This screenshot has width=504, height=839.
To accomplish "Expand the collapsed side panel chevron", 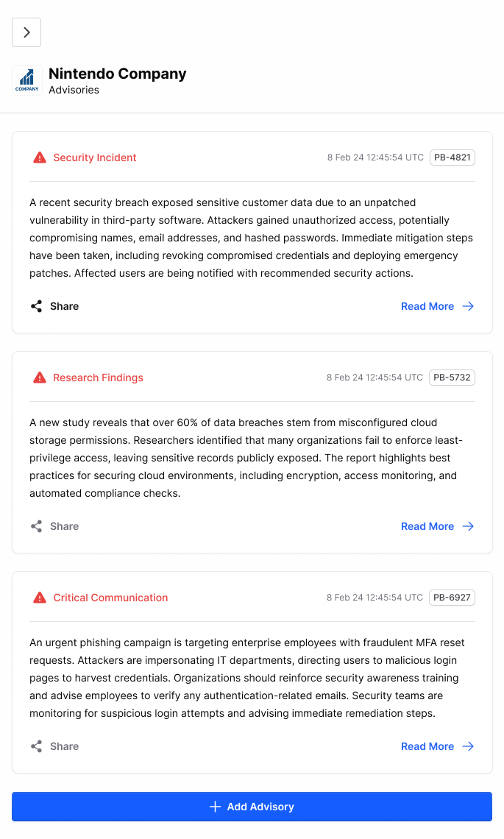I will point(26,32).
